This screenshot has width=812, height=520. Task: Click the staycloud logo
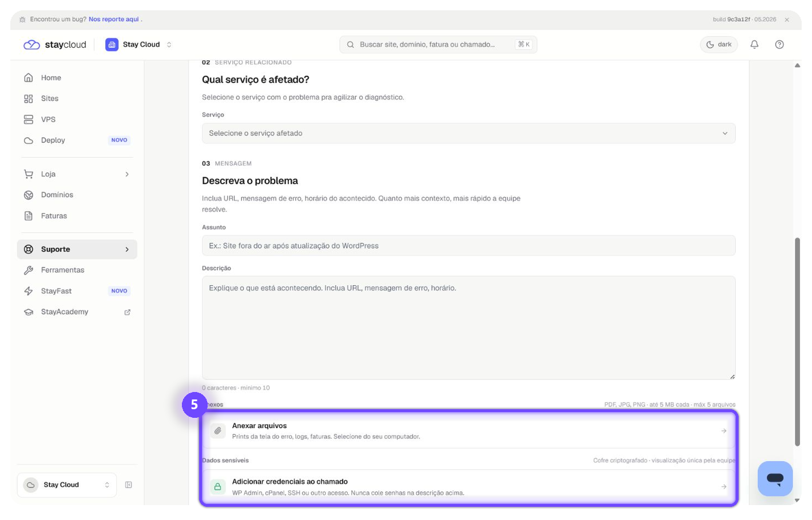coord(55,45)
